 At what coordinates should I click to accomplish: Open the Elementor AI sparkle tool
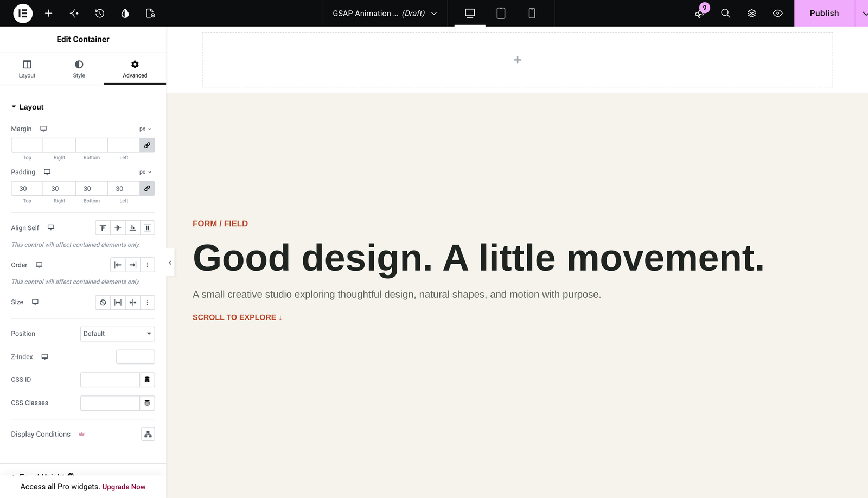pos(74,13)
